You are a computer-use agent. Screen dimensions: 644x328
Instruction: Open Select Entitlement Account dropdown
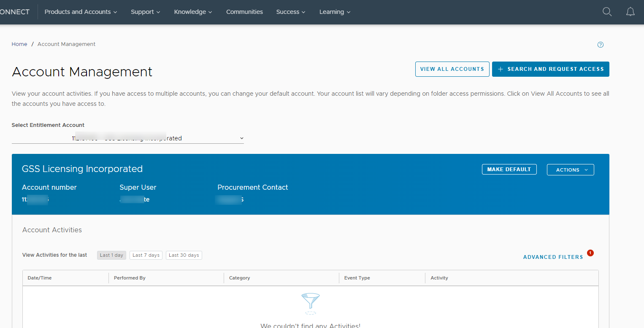pyautogui.click(x=128, y=138)
